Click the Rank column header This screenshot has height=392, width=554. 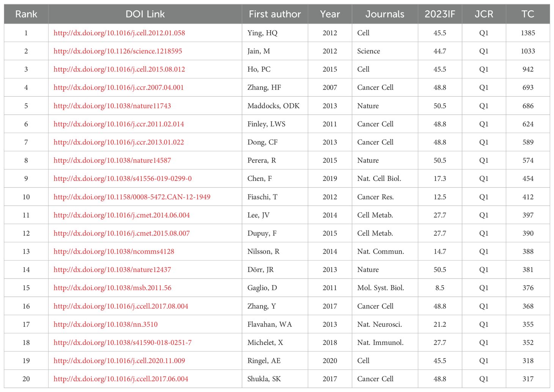(x=26, y=14)
